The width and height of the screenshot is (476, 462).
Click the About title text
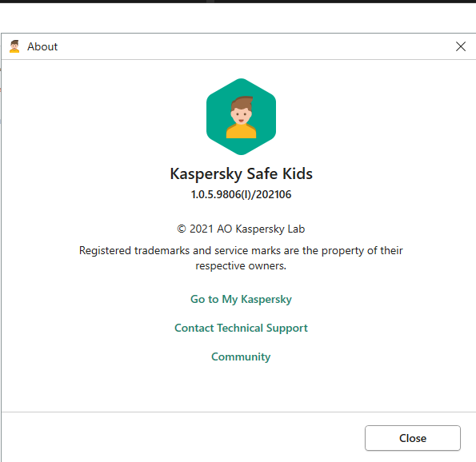pyautogui.click(x=42, y=46)
